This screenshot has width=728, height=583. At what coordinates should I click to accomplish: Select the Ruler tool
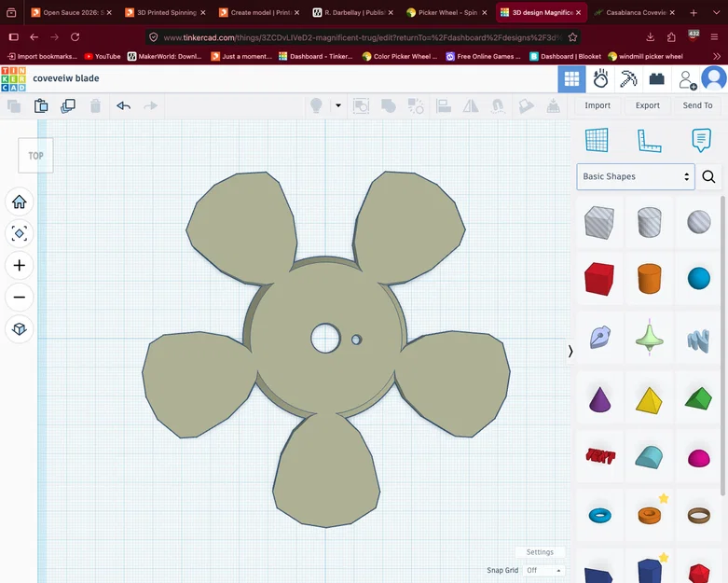click(649, 140)
